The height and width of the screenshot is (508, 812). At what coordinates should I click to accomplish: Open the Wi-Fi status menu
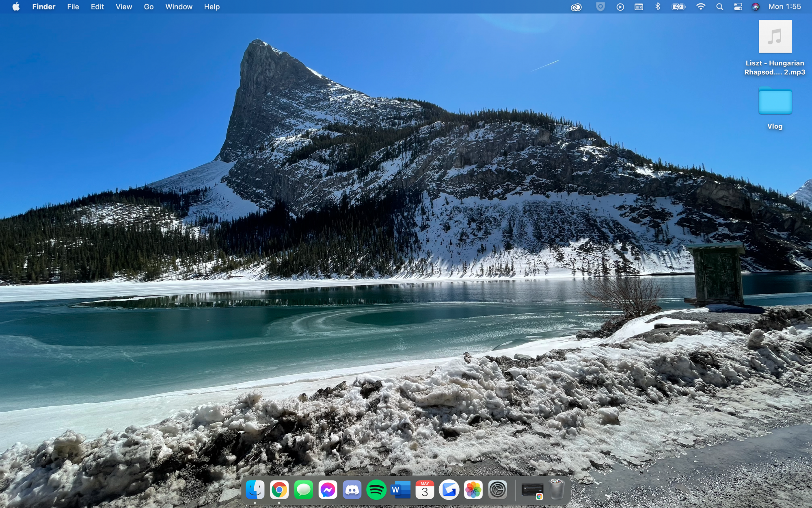tap(700, 7)
